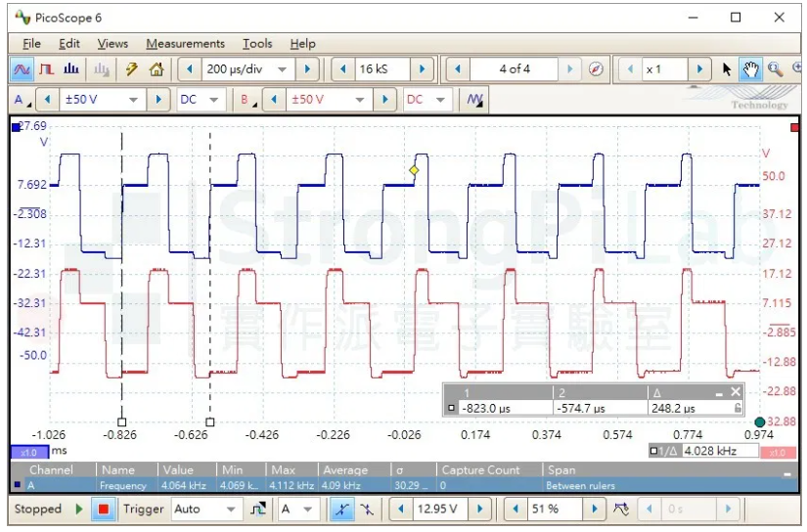807x532 pixels.
Task: Open the Measurements menu
Action: click(185, 44)
